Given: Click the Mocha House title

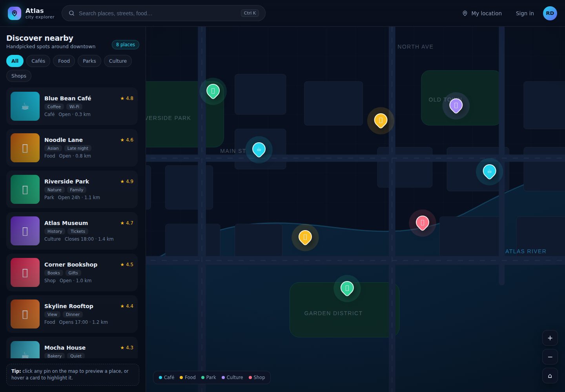Looking at the screenshot, I should [65, 348].
